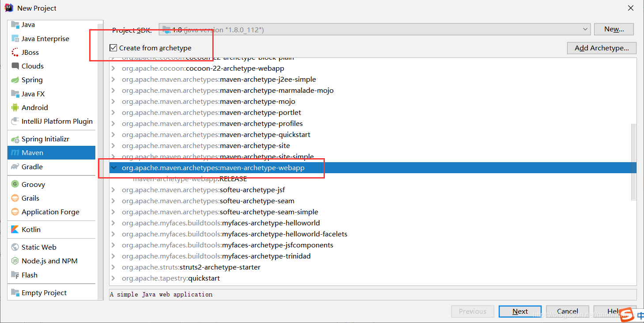
Task: Click the Spring leaf icon
Action: pyautogui.click(x=15, y=80)
